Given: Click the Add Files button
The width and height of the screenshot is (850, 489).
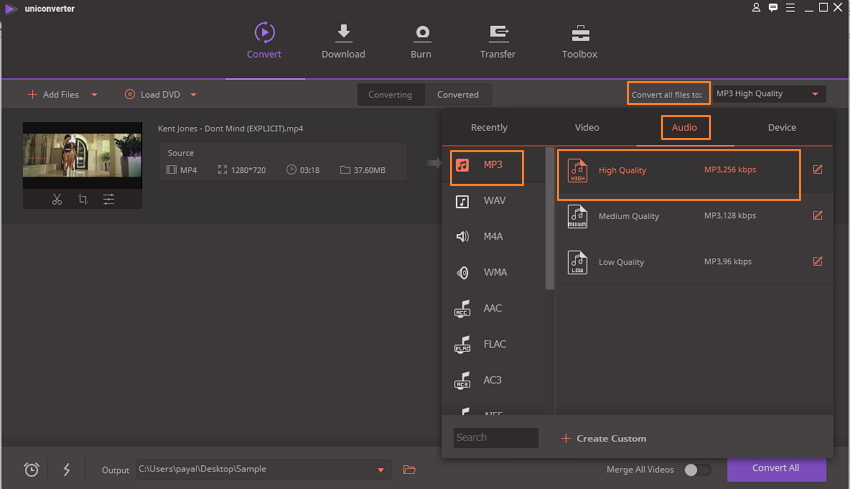Looking at the screenshot, I should [x=53, y=95].
